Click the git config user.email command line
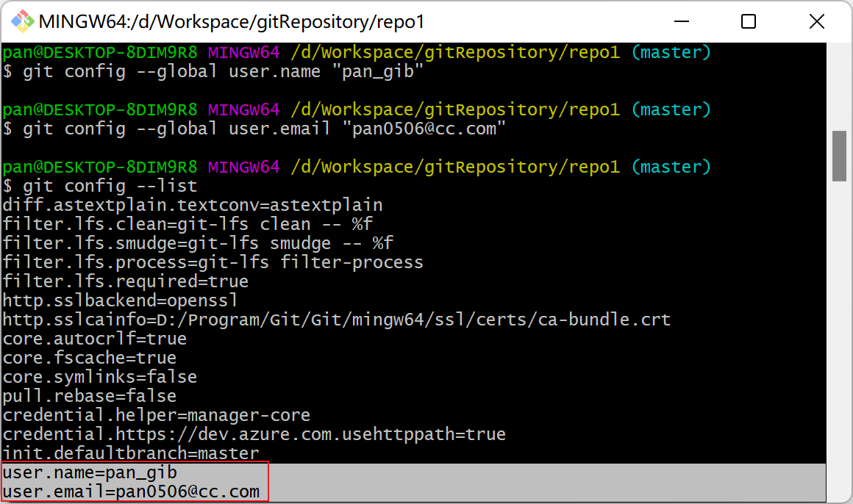 tap(265, 129)
